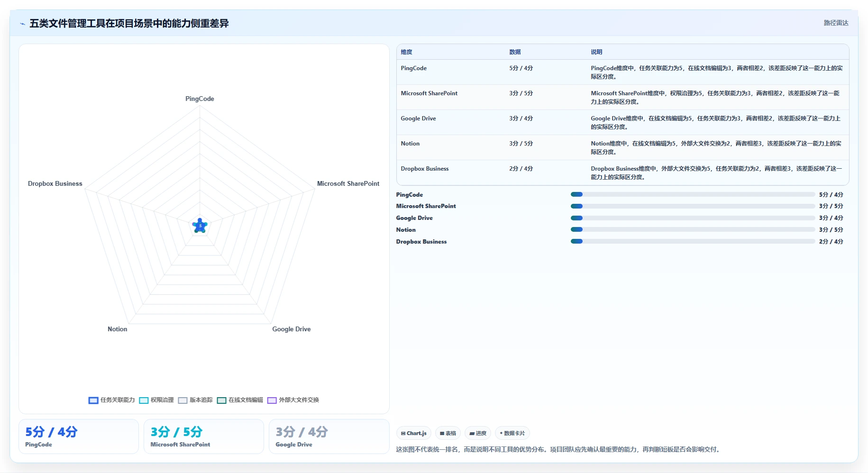This screenshot has height=473, width=868.
Task: Click the PingCode axis label on radar
Action: [200, 99]
